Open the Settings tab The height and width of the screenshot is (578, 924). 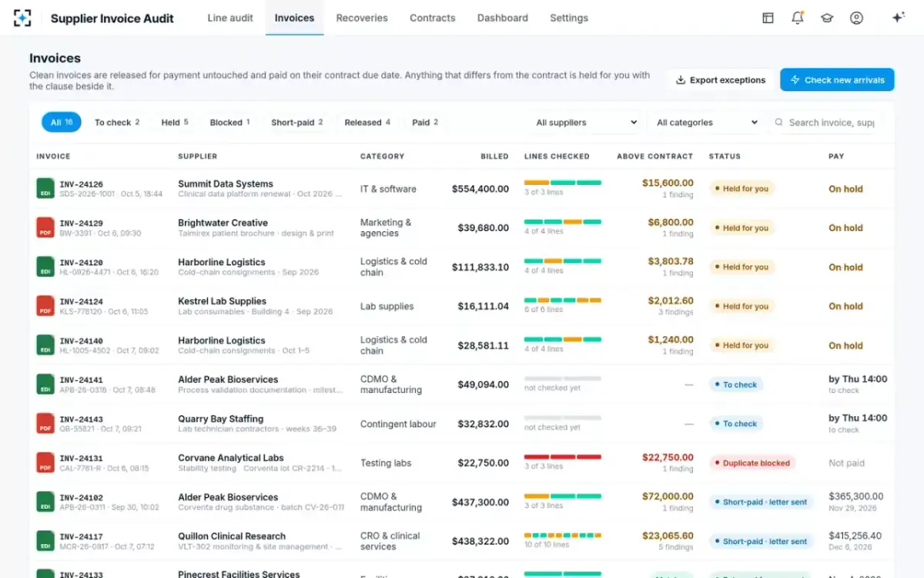click(569, 18)
